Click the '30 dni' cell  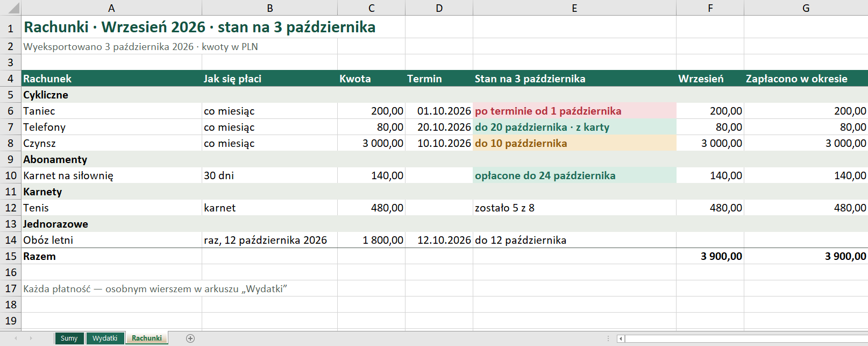[x=270, y=175]
